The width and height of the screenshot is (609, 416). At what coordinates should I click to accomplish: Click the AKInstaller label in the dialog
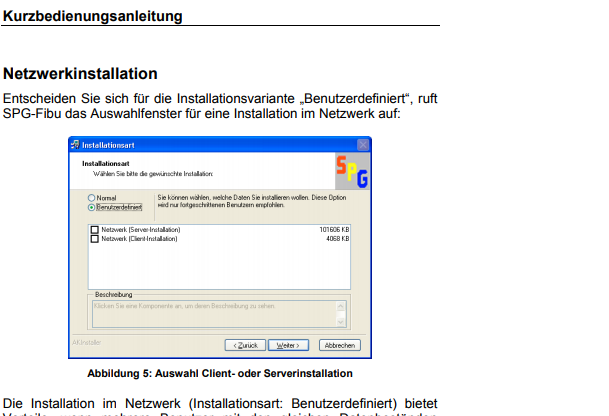(86, 341)
